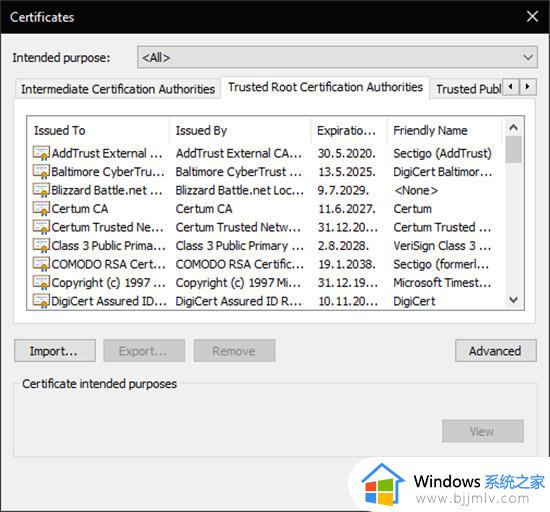The image size is (550, 512).
Task: Click the expiration date '11.6.2027.'
Action: pos(347,209)
